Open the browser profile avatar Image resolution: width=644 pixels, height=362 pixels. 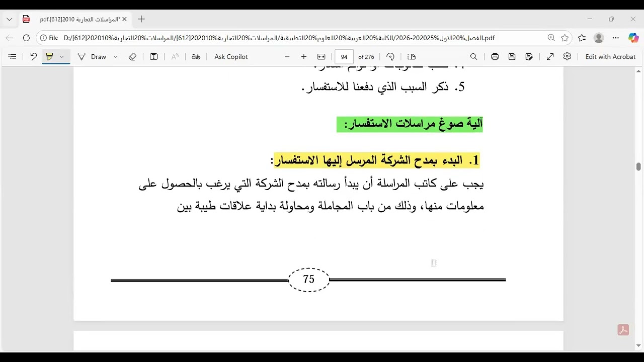(599, 38)
